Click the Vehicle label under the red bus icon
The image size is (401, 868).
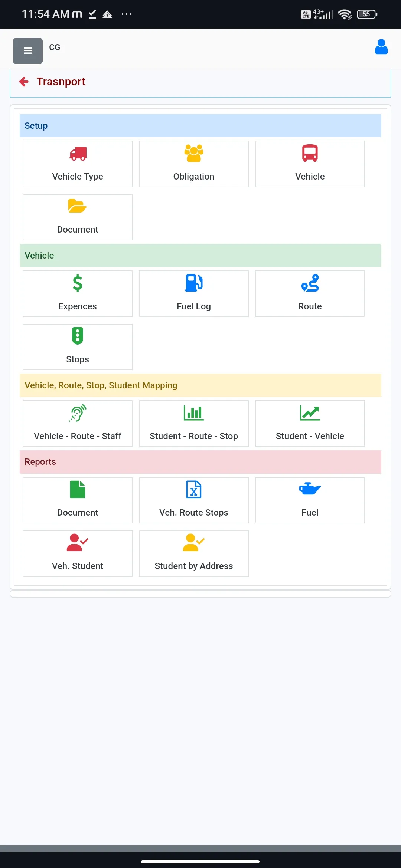pyautogui.click(x=310, y=177)
